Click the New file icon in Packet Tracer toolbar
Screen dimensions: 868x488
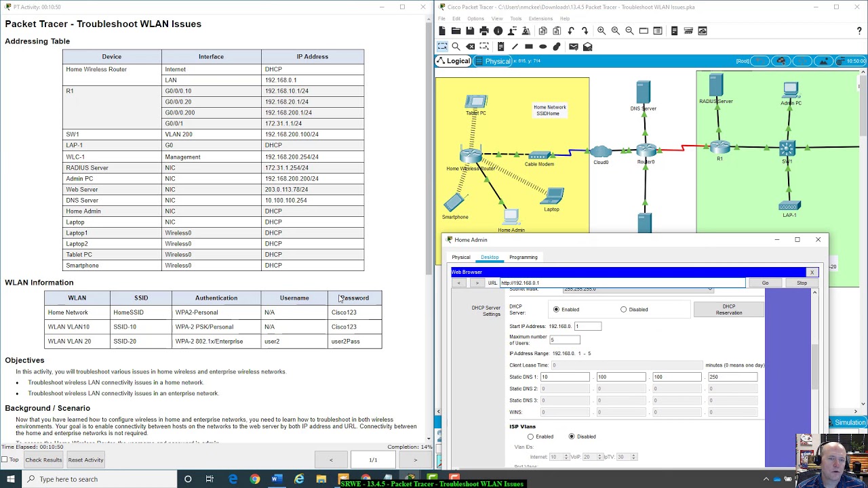click(x=442, y=30)
